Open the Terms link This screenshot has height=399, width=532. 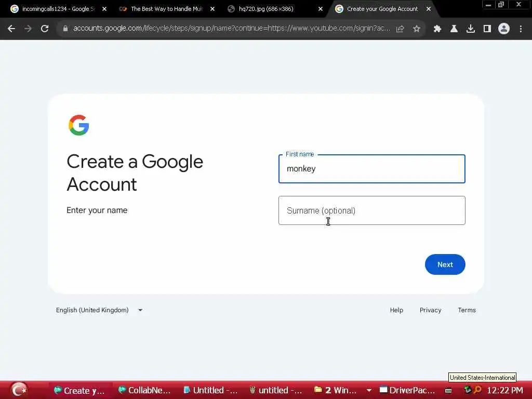467,310
